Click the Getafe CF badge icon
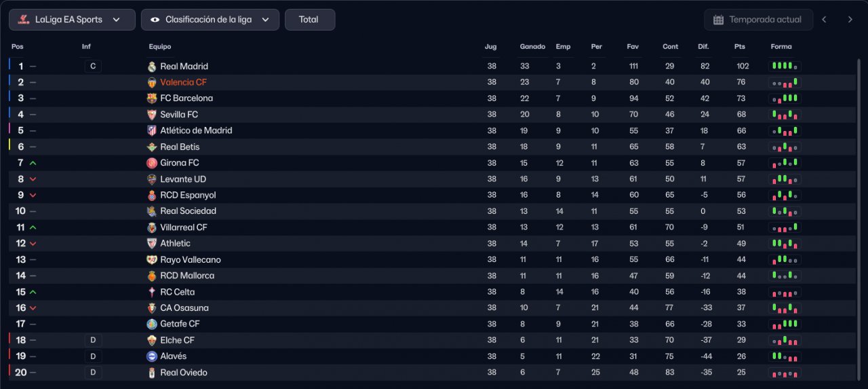This screenshot has height=389, width=868. click(x=152, y=325)
